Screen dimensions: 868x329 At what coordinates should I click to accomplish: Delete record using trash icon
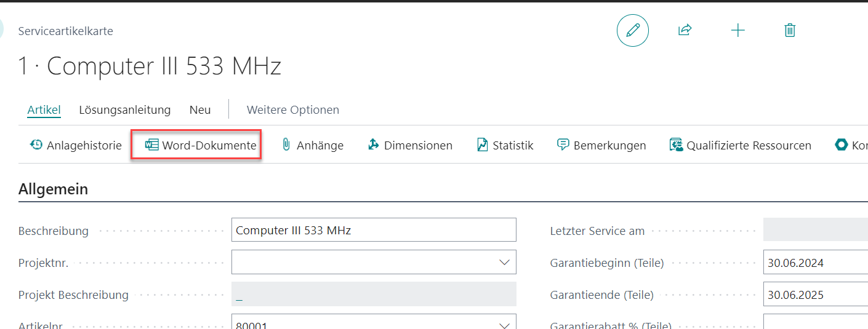pyautogui.click(x=790, y=30)
